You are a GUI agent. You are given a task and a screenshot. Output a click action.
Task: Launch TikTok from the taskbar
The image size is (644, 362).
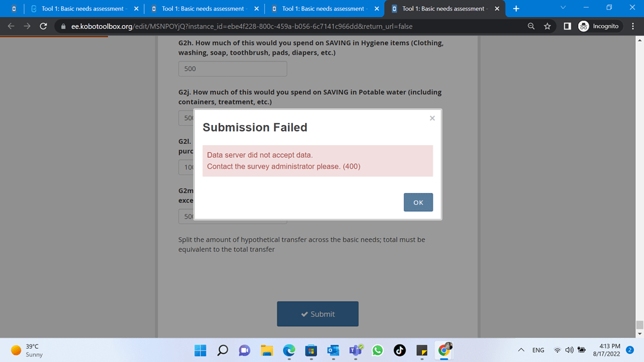coord(399,350)
